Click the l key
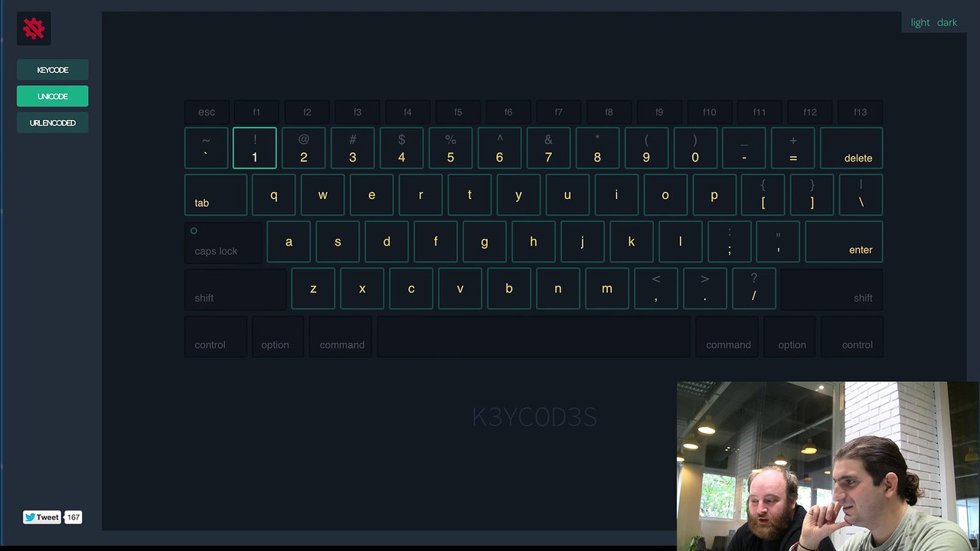 (681, 242)
